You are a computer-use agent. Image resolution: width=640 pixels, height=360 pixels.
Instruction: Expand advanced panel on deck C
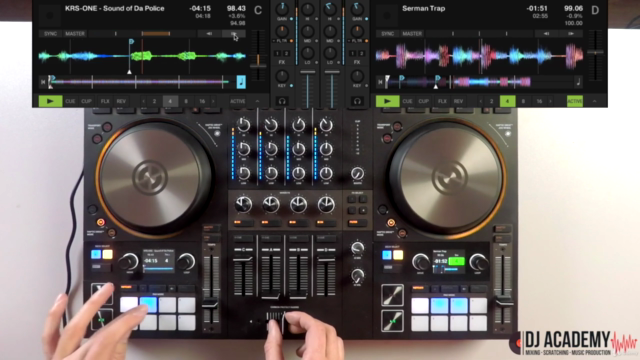pyautogui.click(x=257, y=101)
